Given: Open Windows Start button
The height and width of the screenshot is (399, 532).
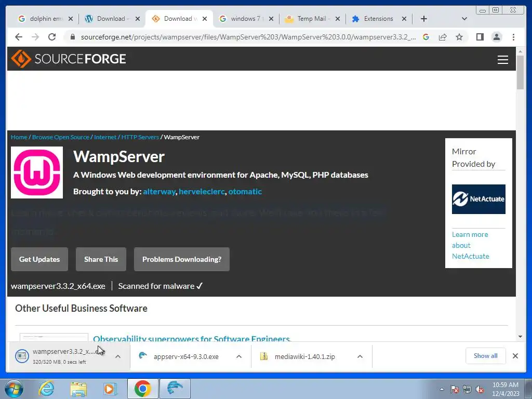Looking at the screenshot, I should 14,389.
